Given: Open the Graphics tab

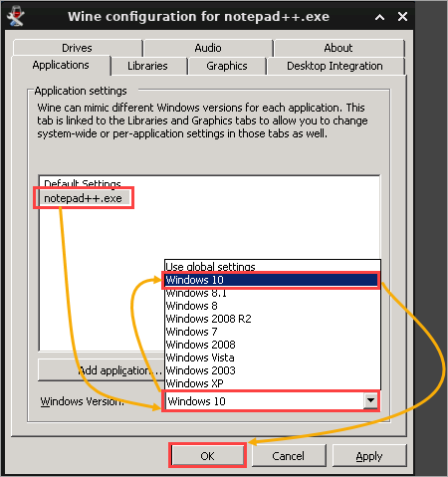Looking at the screenshot, I should pyautogui.click(x=227, y=66).
